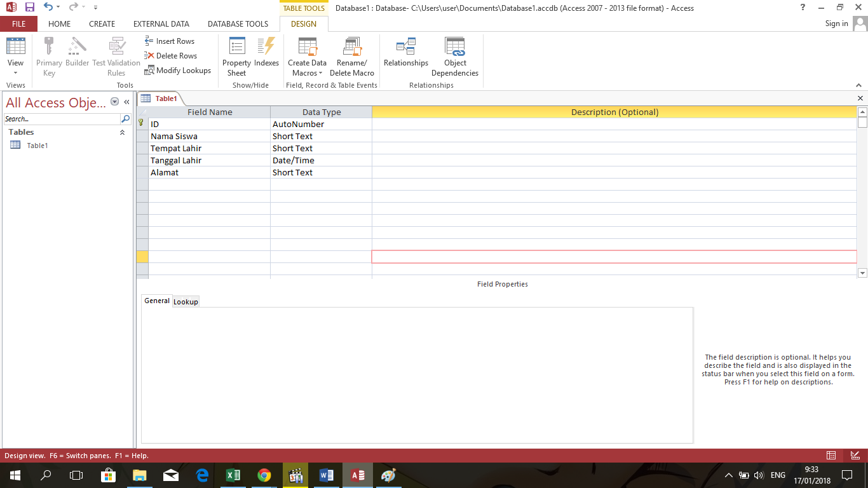The image size is (868, 488).
Task: Switch to the Lookup properties tab
Action: coord(186,301)
